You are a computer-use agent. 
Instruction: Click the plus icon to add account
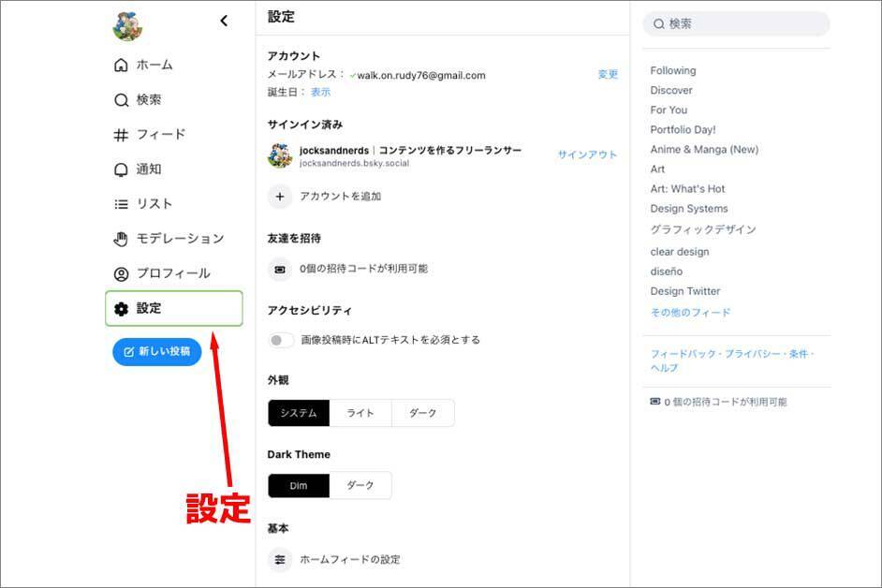(280, 197)
